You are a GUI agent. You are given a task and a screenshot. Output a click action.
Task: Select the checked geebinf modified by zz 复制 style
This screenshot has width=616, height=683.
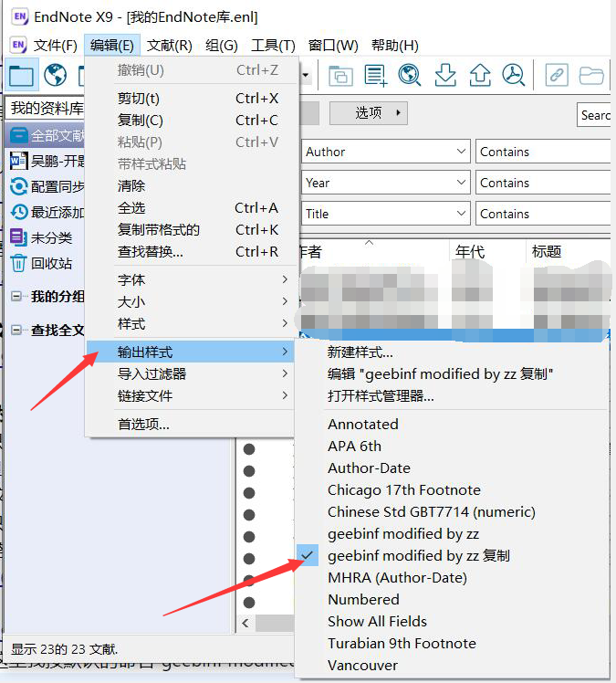coord(418,556)
